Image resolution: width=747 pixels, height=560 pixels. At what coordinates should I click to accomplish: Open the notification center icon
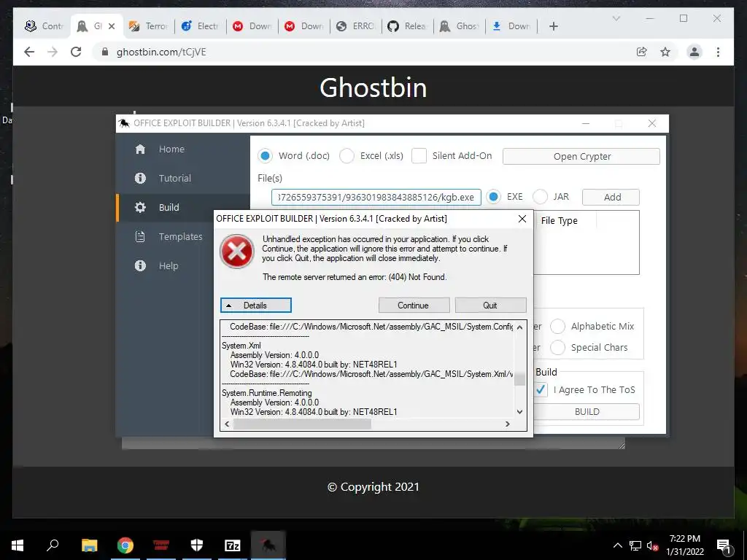[x=724, y=545]
